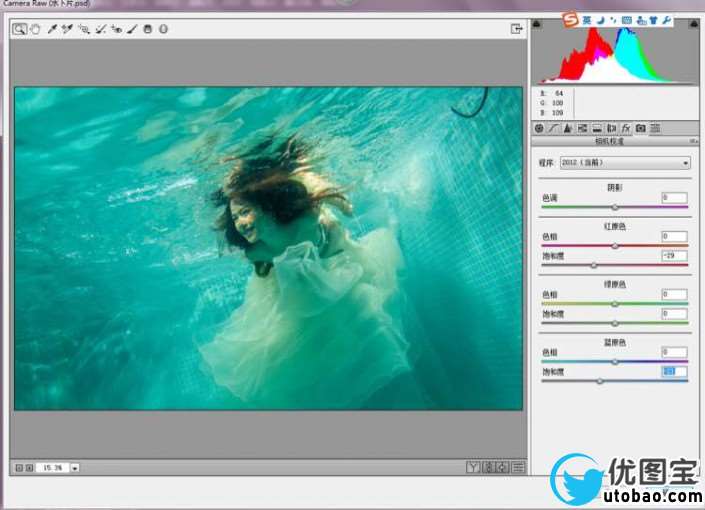Click the Sogou input method S logo

click(571, 20)
